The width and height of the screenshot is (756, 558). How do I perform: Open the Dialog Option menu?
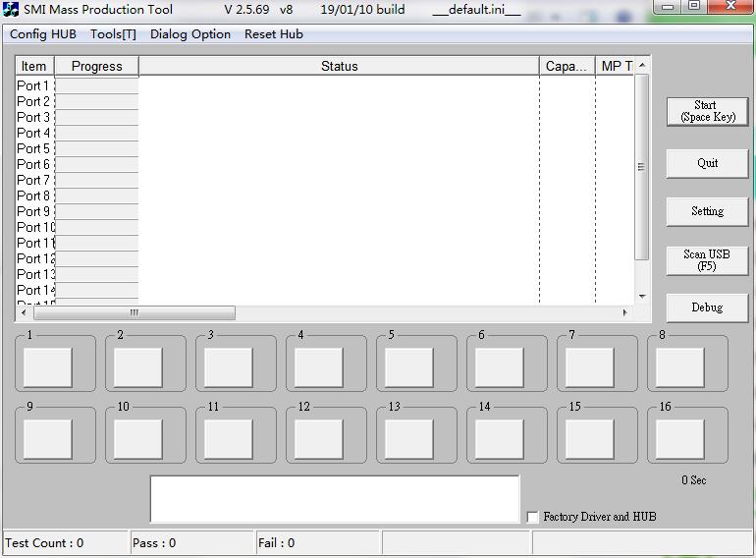[190, 34]
